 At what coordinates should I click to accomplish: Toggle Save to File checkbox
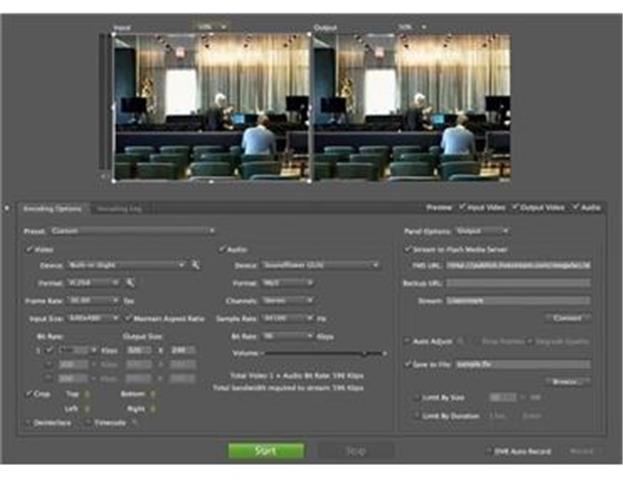click(x=410, y=365)
